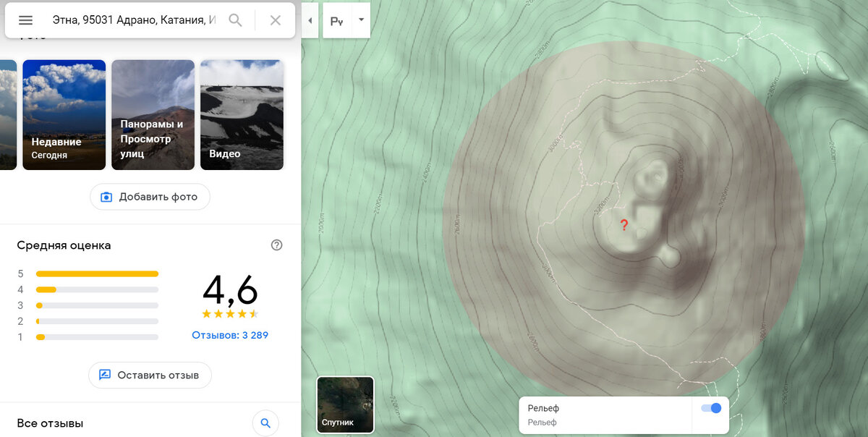Click the 4,6 rating number
Screen dimensions: 868x437
(x=230, y=290)
